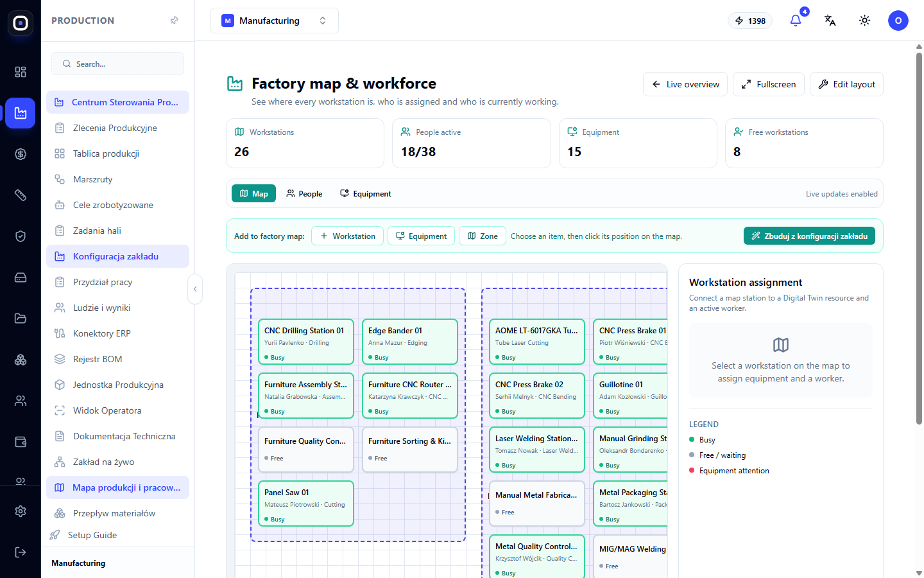The height and width of the screenshot is (578, 924).
Task: Click the logout icon at the rail bottom
Action: coord(21,552)
